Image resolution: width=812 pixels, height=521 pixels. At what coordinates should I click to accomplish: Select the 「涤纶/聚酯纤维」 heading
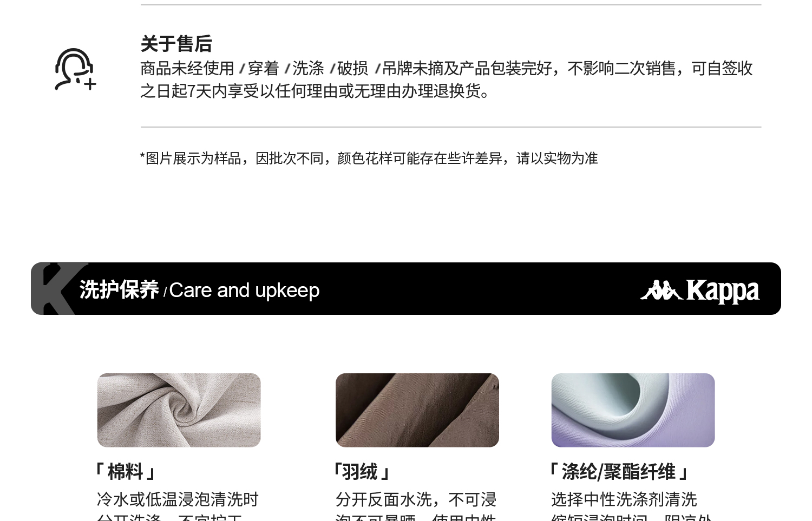[618, 472]
